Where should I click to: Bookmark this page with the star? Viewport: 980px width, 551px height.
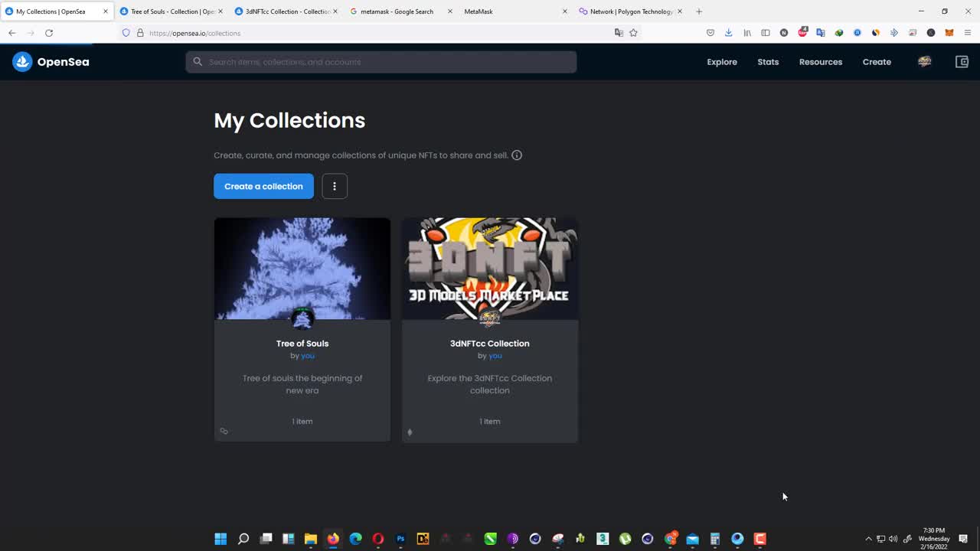tap(633, 33)
